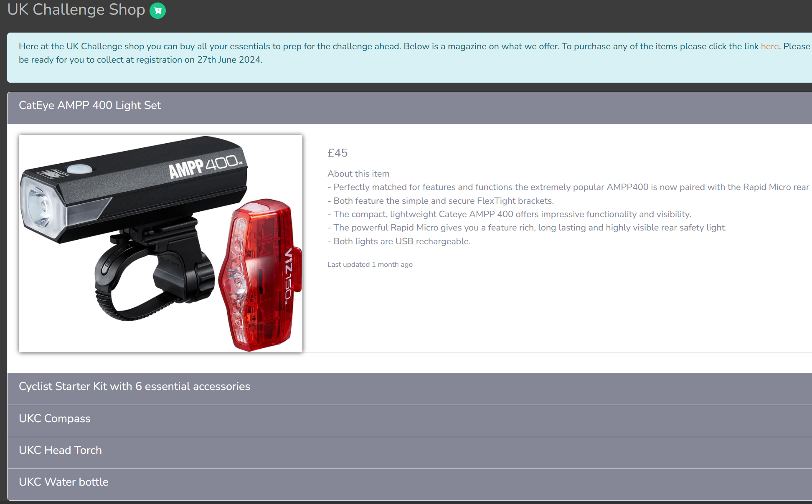Click the 'powerful Rapid Micro' description line

(527, 228)
